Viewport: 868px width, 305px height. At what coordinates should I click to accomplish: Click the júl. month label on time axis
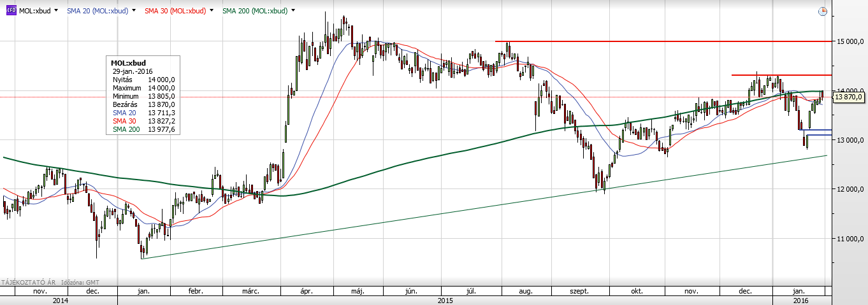[x=472, y=291]
